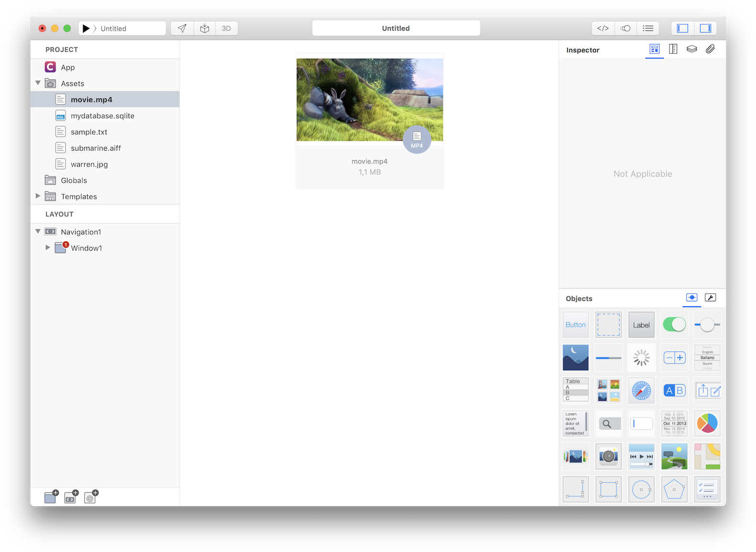Pick the AB segmented control object
Viewport: 756px width, 552px height.
(674, 390)
